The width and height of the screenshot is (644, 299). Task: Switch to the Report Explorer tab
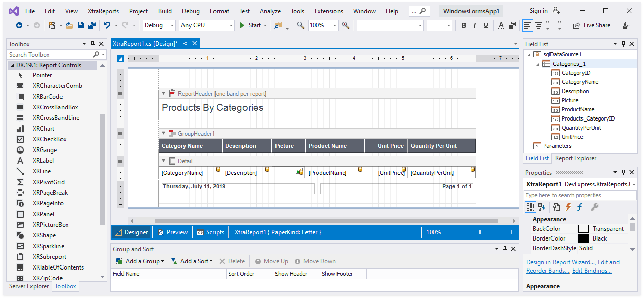tap(575, 158)
